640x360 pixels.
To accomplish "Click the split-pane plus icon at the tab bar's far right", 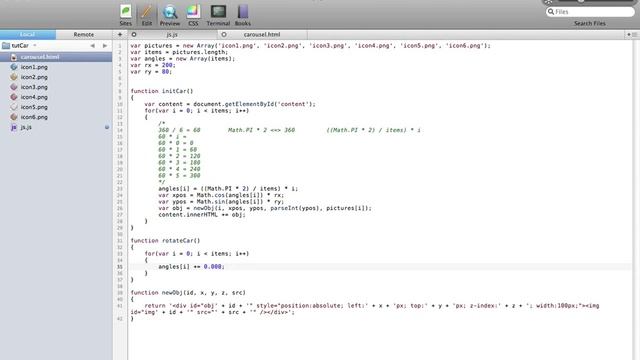I will pos(629,35).
